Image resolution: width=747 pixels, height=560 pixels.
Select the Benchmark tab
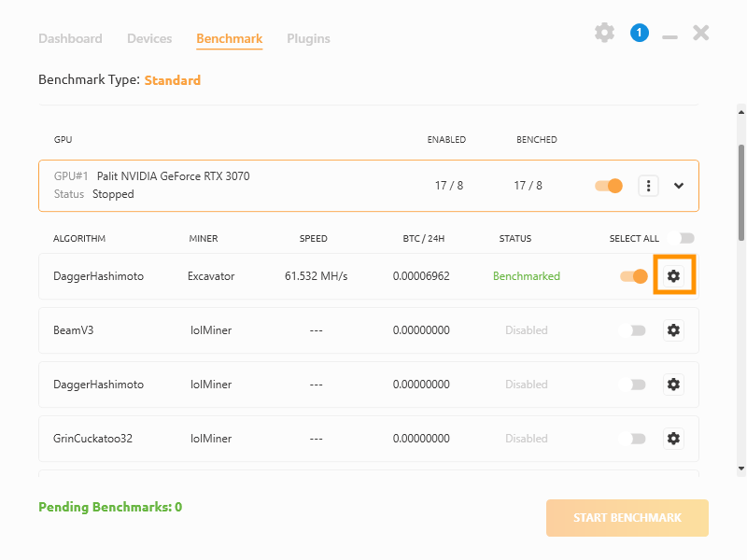point(229,38)
